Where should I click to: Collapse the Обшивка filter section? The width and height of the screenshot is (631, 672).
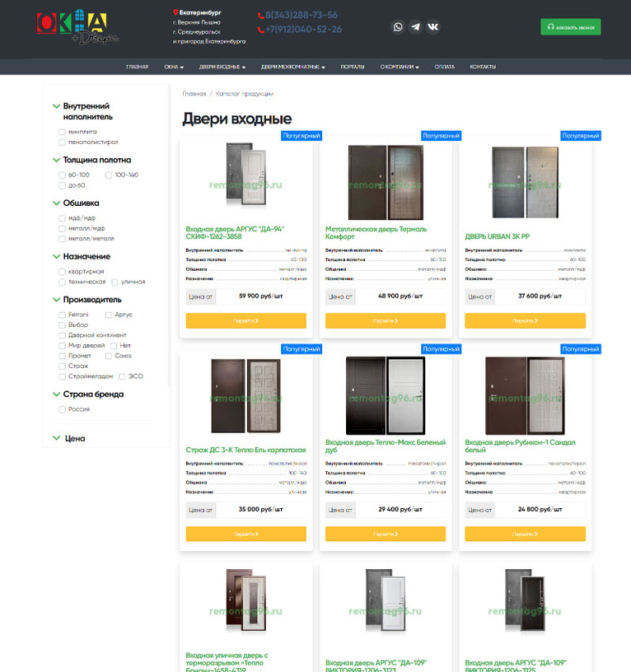coord(56,203)
